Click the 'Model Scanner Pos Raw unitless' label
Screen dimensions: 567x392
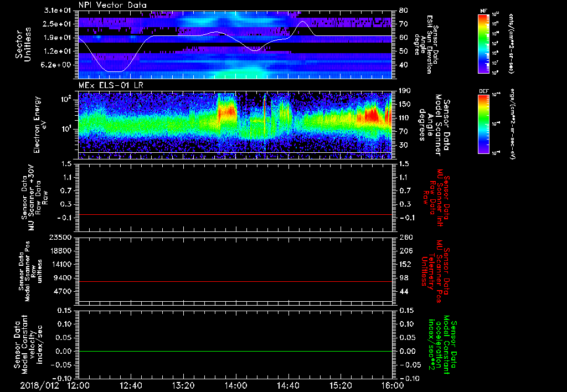pos(30,271)
